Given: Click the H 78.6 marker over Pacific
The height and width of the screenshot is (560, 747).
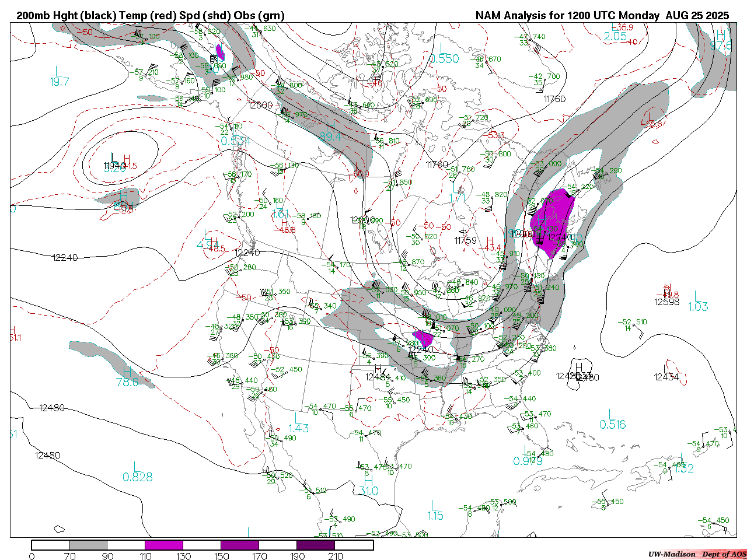Looking at the screenshot, I should [x=127, y=377].
